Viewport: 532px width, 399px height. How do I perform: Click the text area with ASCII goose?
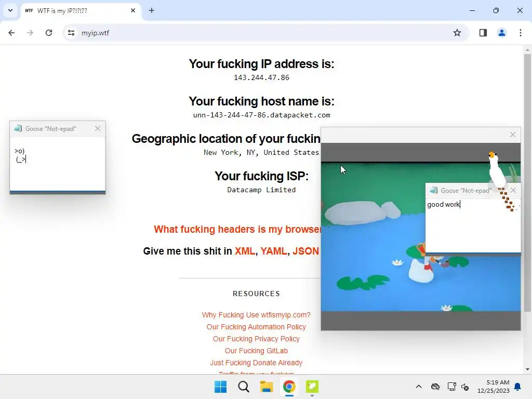(58, 164)
